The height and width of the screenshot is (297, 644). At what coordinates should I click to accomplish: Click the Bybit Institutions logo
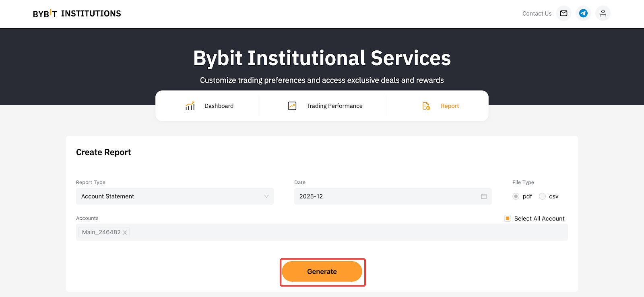[x=77, y=14]
